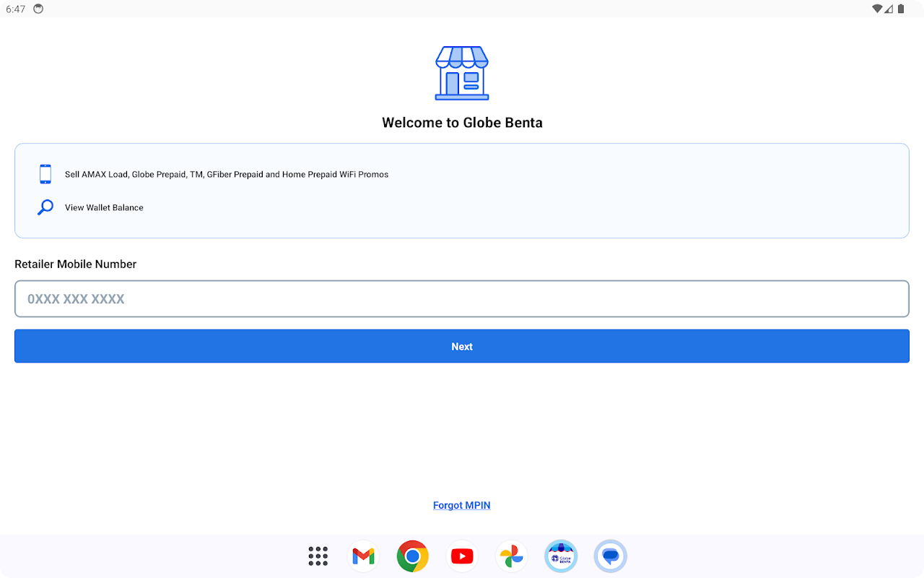Tap the cellular signal status icon
924x578 pixels.
(x=889, y=9)
